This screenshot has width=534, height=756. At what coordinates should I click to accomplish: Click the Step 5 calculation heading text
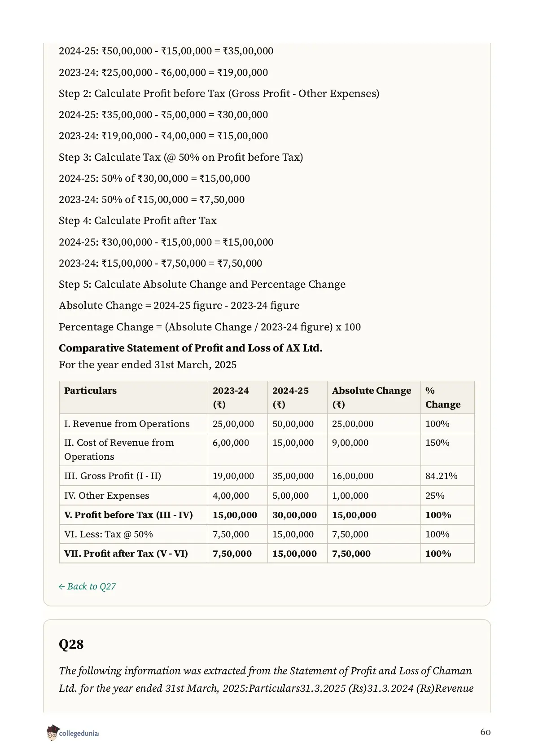click(x=202, y=284)
